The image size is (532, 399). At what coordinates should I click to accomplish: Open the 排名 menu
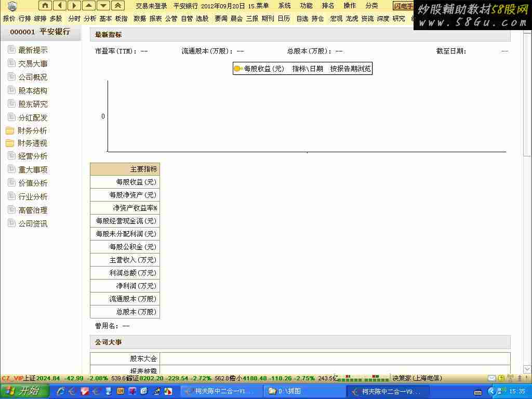point(328,6)
